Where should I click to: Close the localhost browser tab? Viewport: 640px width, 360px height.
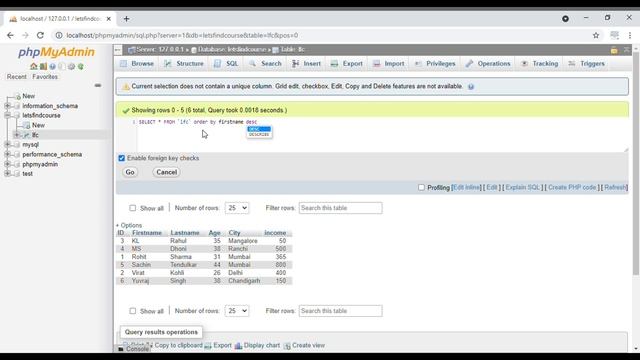(x=109, y=19)
